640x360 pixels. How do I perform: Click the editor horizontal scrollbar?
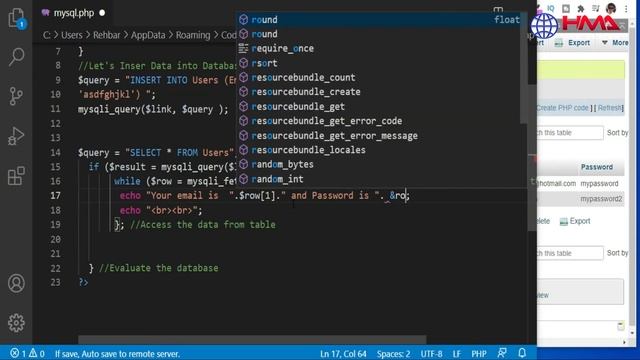[252, 339]
